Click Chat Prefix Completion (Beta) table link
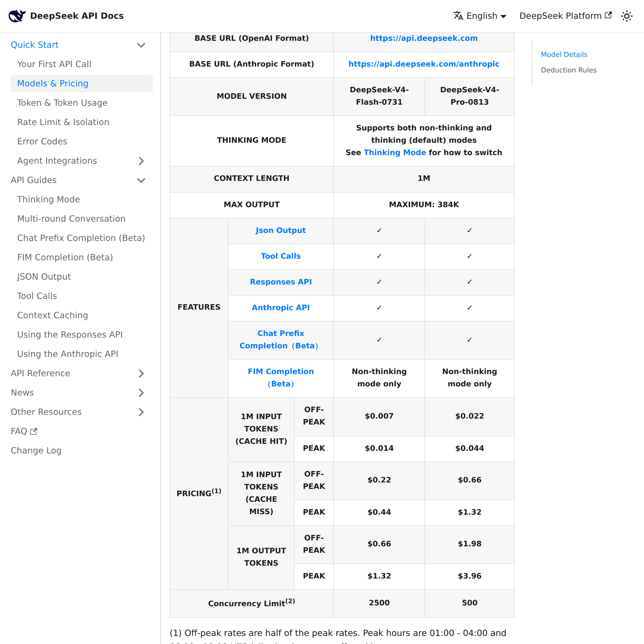This screenshot has height=644, width=644. coord(279,340)
